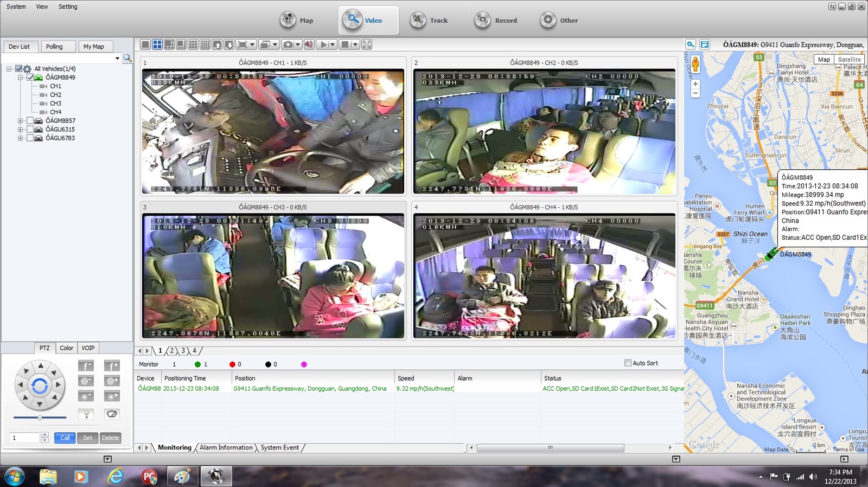Click the snapshot camera icon in video toolbar
The height and width of the screenshot is (487, 868).
(288, 44)
